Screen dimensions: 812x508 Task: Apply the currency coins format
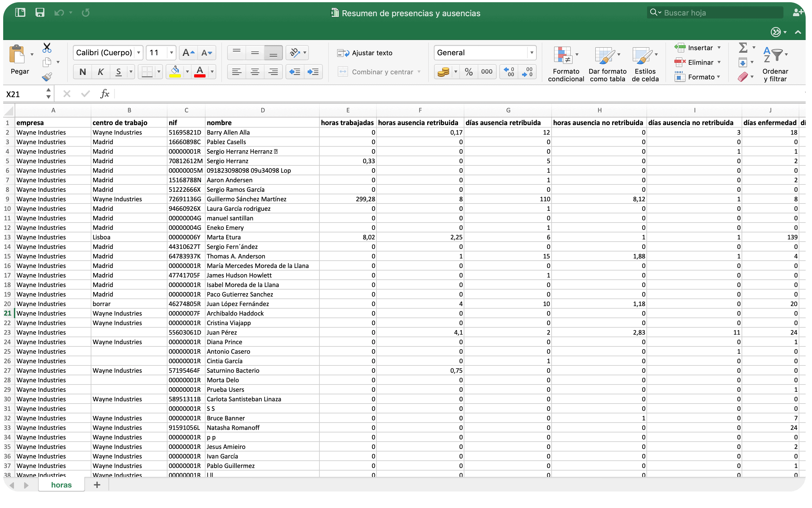443,72
